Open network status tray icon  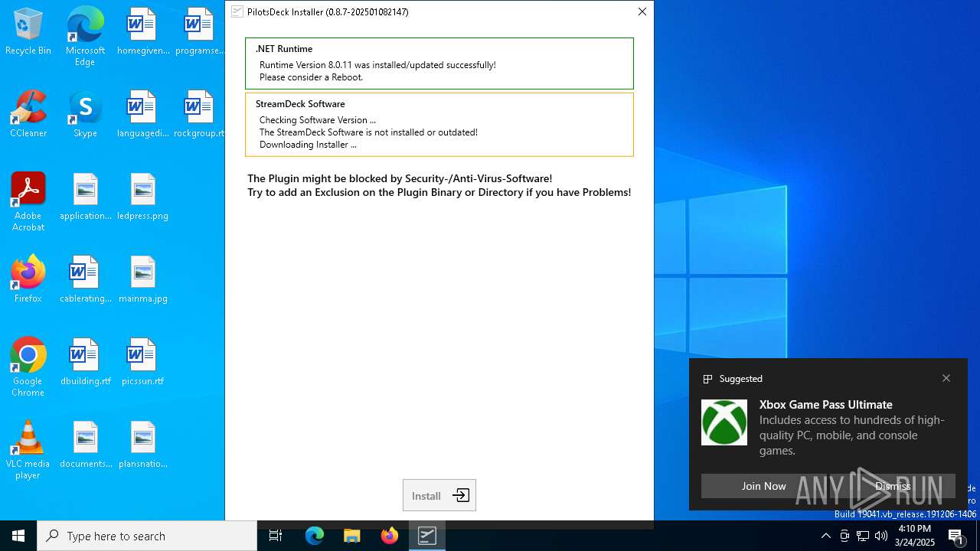pos(863,536)
